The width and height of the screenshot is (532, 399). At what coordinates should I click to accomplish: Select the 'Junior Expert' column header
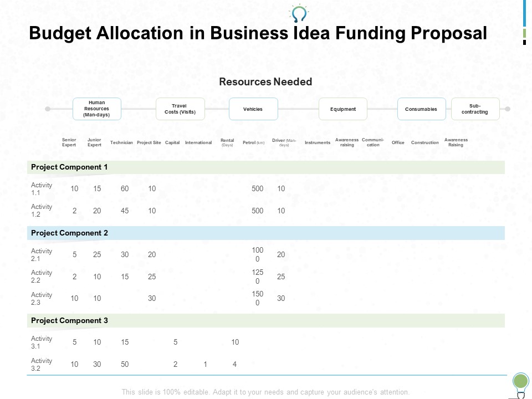click(x=94, y=142)
